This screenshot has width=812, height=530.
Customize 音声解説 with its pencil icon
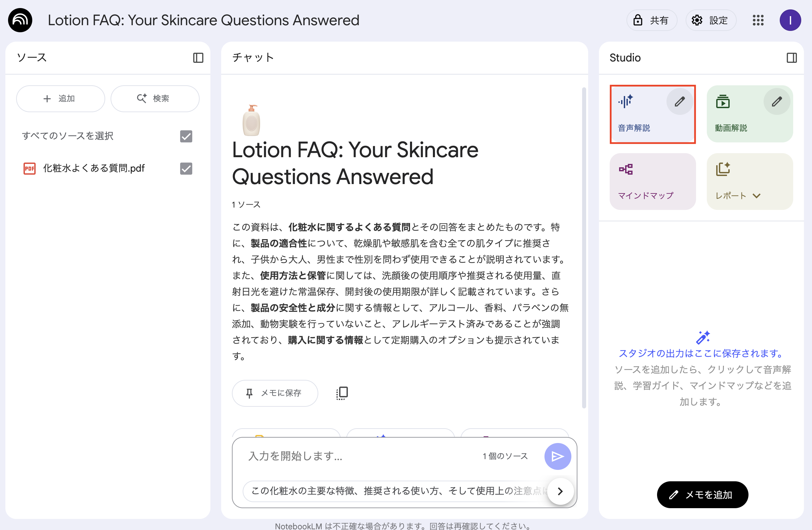[x=679, y=101]
